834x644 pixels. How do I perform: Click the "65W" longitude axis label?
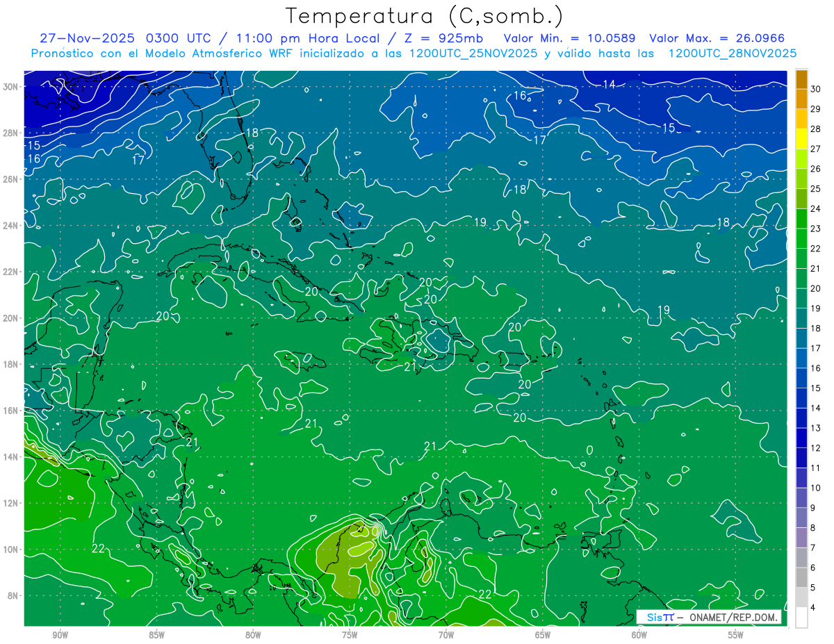(543, 635)
